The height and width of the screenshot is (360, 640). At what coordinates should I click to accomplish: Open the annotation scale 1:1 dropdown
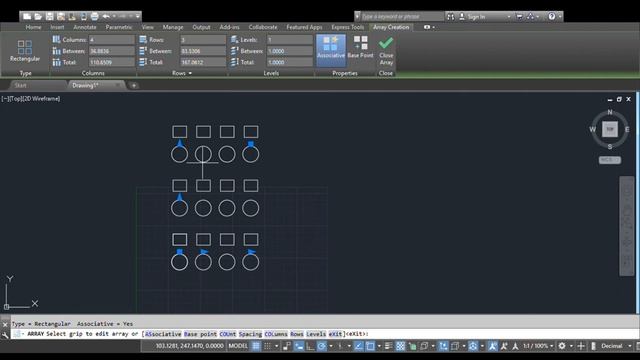(x=538, y=346)
